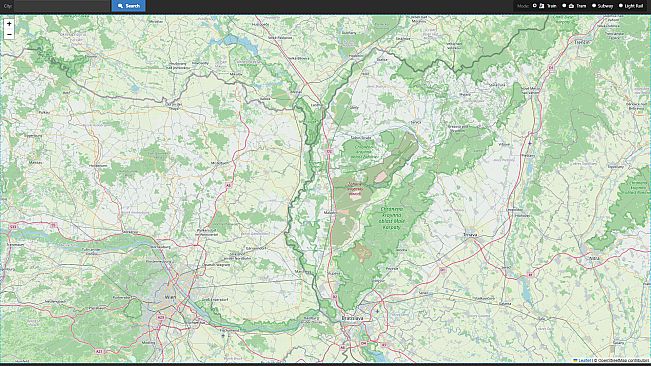The height and width of the screenshot is (366, 651).
Task: Click the Bratislava city label on the map
Action: click(x=352, y=318)
